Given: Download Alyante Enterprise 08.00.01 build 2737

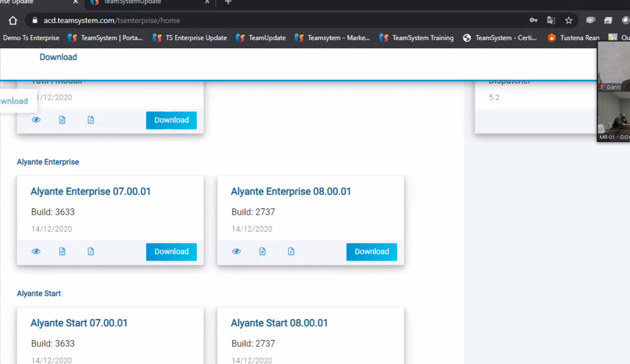Looking at the screenshot, I should point(371,252).
